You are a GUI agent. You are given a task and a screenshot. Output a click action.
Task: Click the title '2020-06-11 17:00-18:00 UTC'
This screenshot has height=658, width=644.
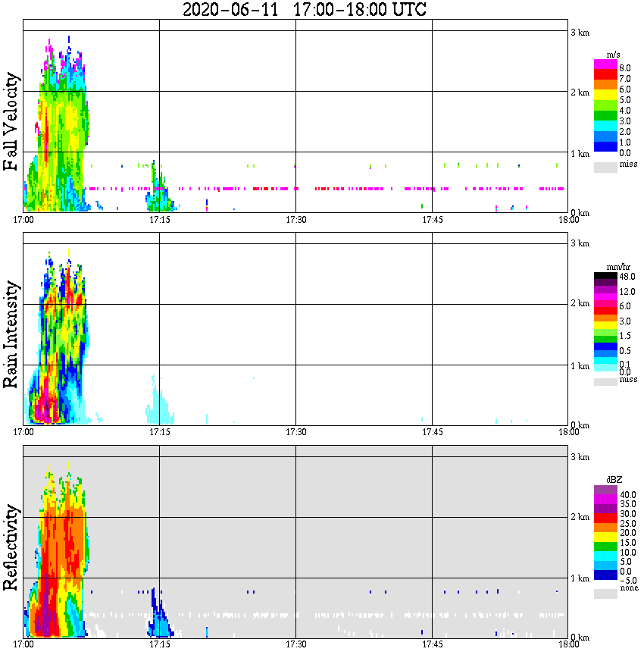point(304,9)
